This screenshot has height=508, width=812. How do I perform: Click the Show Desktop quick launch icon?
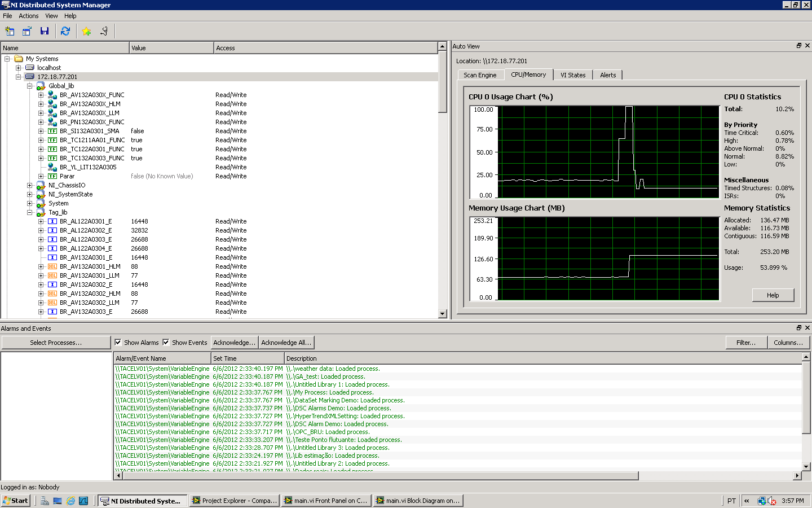[58, 501]
